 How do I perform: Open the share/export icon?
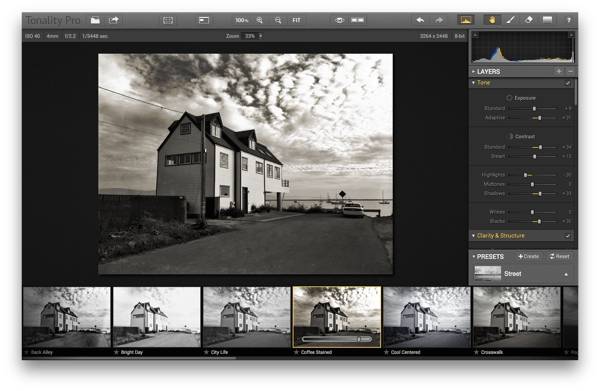click(114, 20)
